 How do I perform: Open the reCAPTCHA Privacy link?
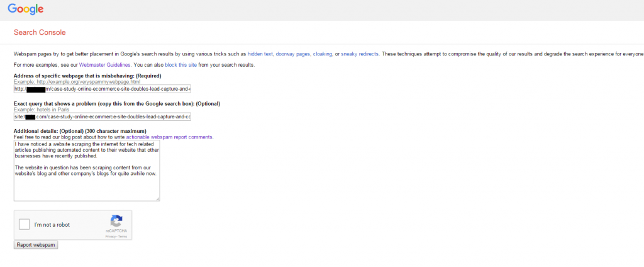click(111, 237)
